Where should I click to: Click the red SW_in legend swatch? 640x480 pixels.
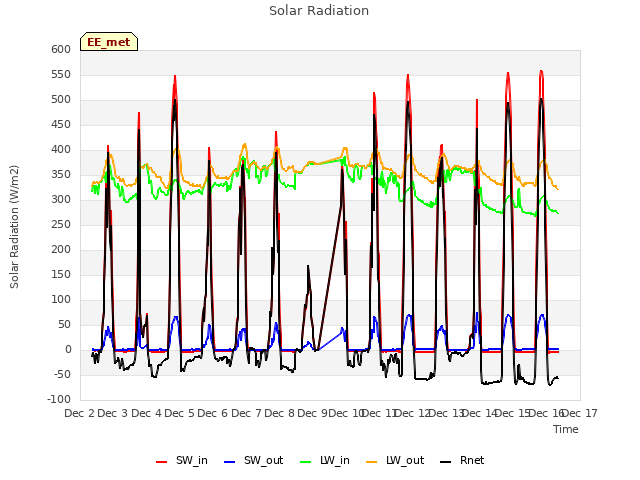162,462
